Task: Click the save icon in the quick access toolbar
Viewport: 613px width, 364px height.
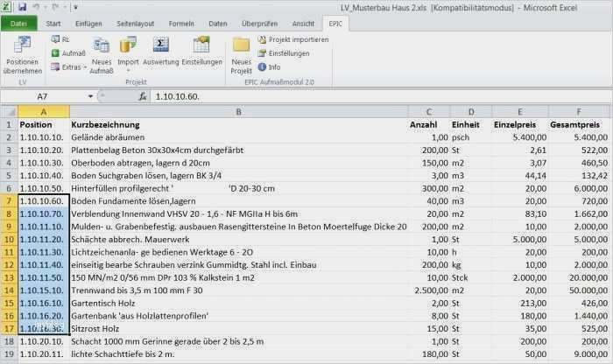Action: [24, 7]
